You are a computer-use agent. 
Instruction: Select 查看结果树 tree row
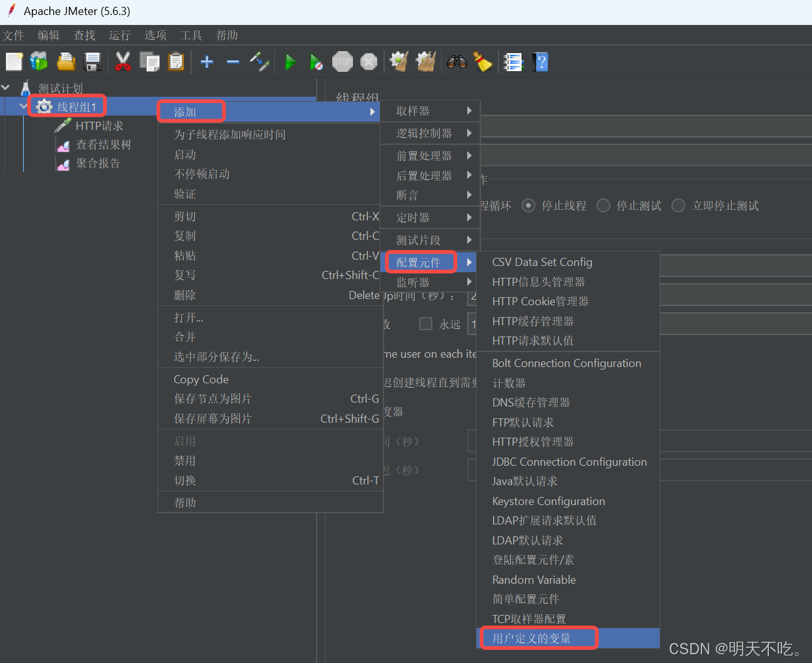click(x=104, y=145)
